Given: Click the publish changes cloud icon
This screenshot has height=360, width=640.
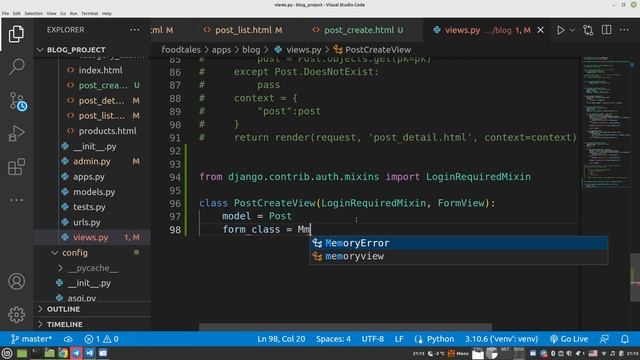Looking at the screenshot, I should tap(68, 339).
